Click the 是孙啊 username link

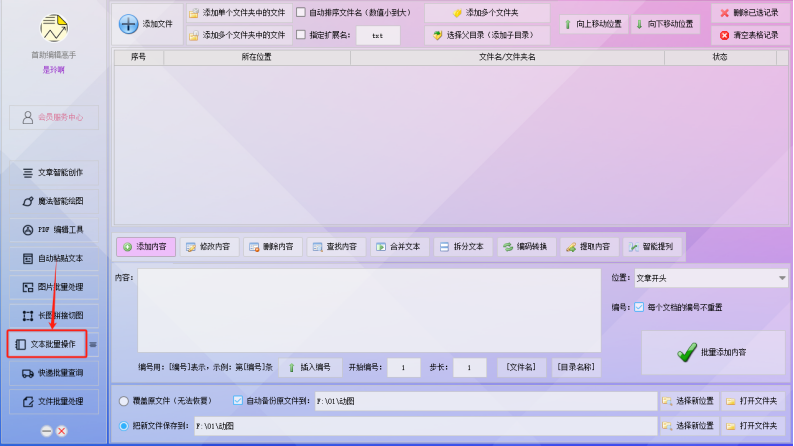tap(54, 70)
